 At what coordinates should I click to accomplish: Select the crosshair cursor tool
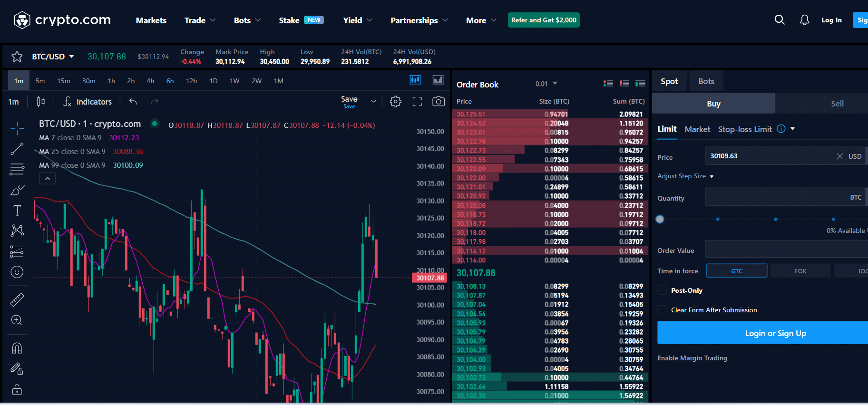(17, 128)
